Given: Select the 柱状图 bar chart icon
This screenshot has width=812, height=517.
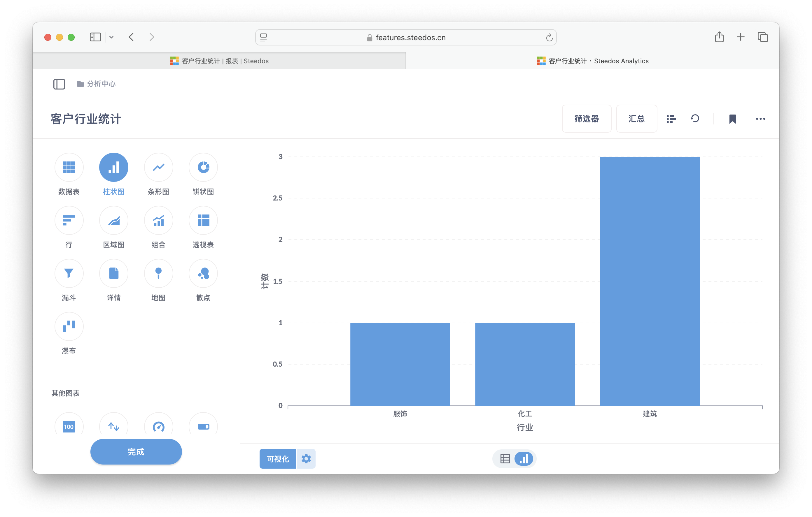Looking at the screenshot, I should point(114,167).
